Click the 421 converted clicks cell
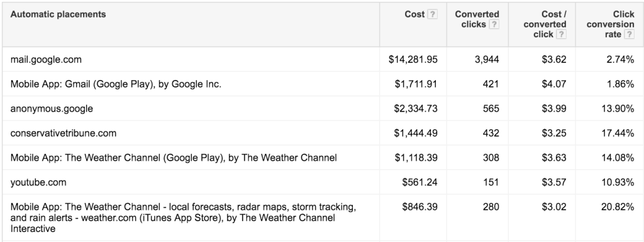 coord(491,84)
